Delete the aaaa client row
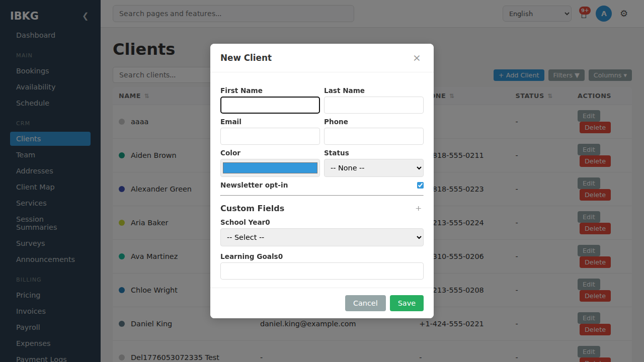 (595, 128)
